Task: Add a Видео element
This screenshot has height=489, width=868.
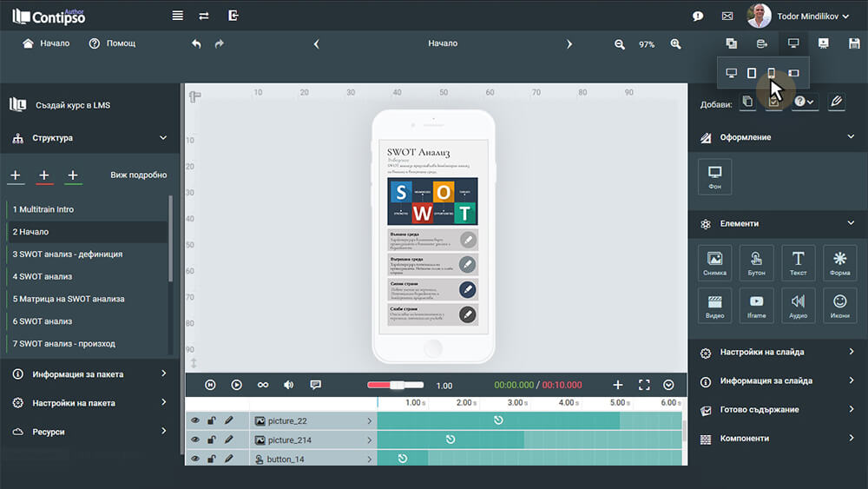Action: (714, 305)
